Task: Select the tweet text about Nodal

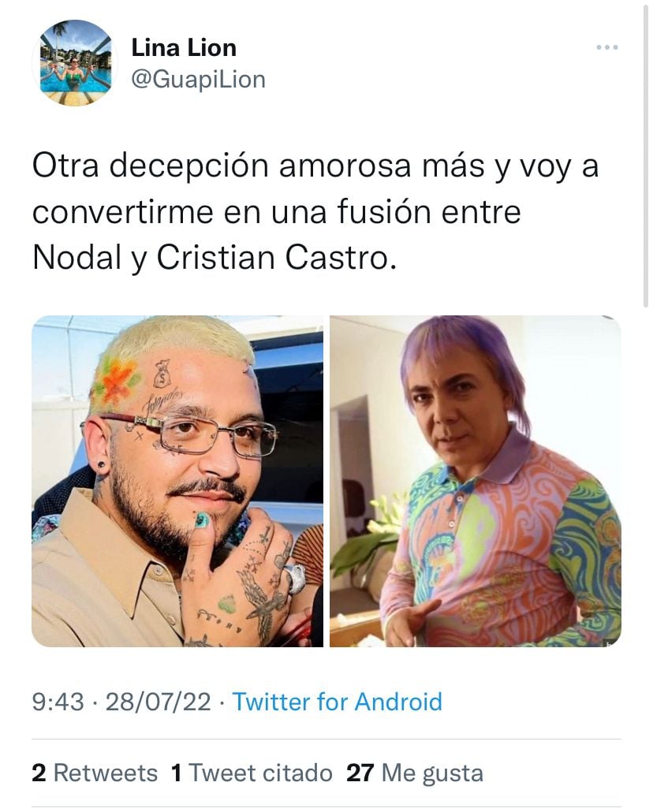Action: pos(315,211)
